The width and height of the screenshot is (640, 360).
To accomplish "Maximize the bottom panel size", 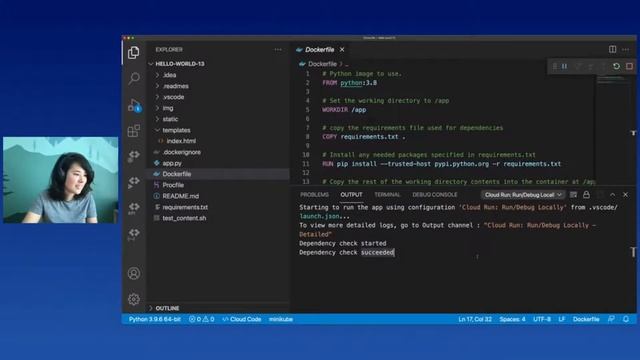I will point(612,195).
